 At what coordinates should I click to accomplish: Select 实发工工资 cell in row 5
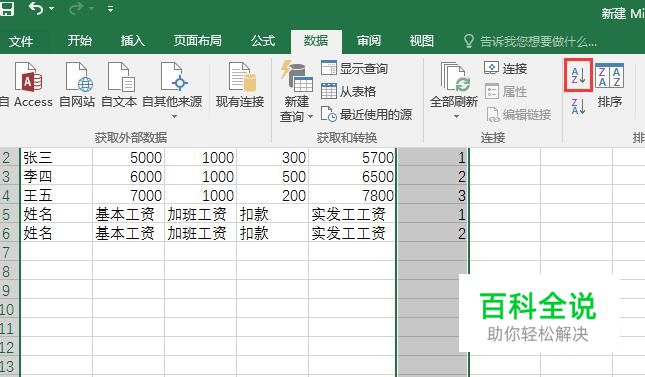(352, 214)
